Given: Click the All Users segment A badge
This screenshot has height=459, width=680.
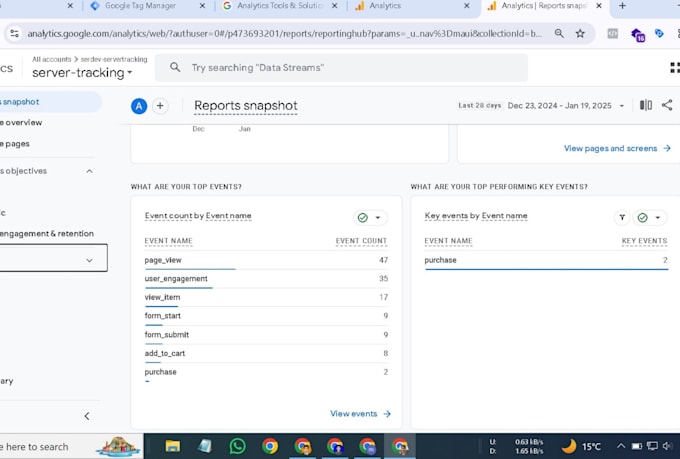Looking at the screenshot, I should coord(139,106).
